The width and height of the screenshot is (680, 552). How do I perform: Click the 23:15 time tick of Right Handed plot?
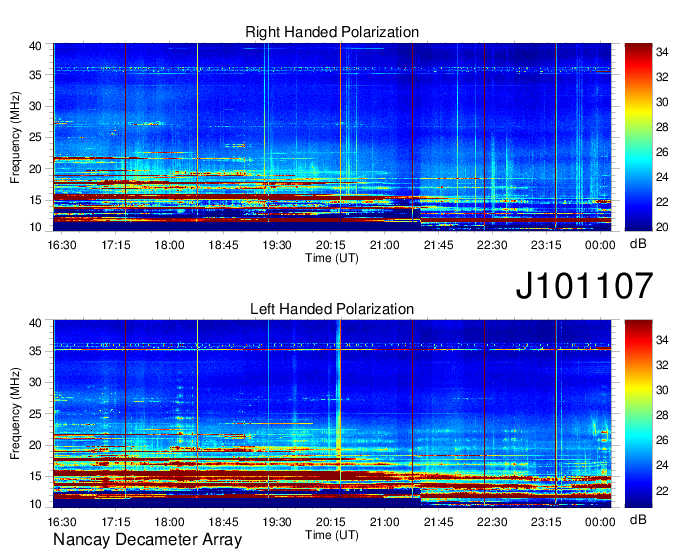(x=546, y=245)
